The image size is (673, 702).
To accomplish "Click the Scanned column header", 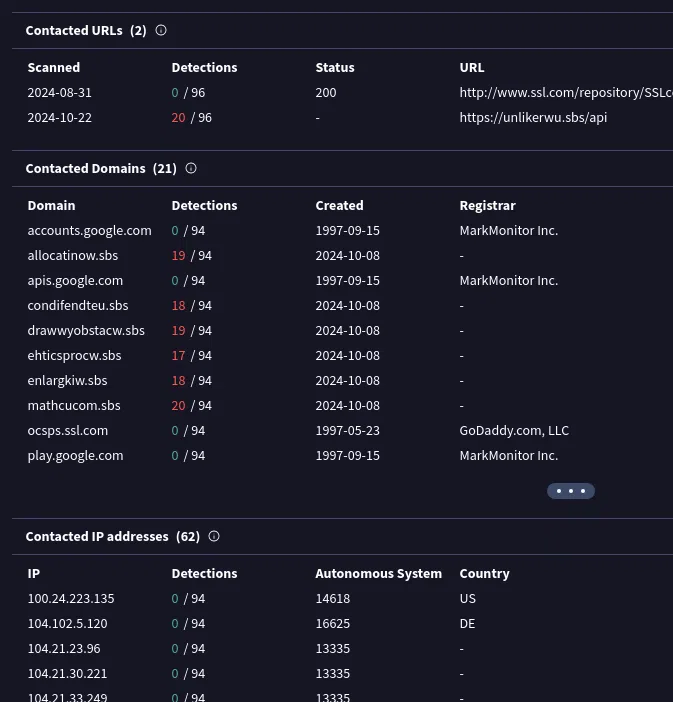I will [x=54, y=68].
